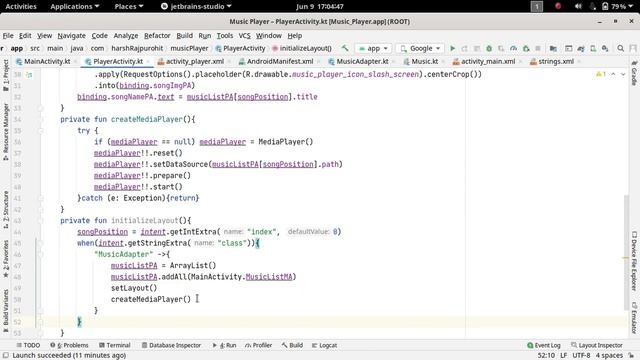Image resolution: width=640 pixels, height=360 pixels.
Task: Collapse the createMediaPlayer function fold marker
Action: tap(40, 120)
